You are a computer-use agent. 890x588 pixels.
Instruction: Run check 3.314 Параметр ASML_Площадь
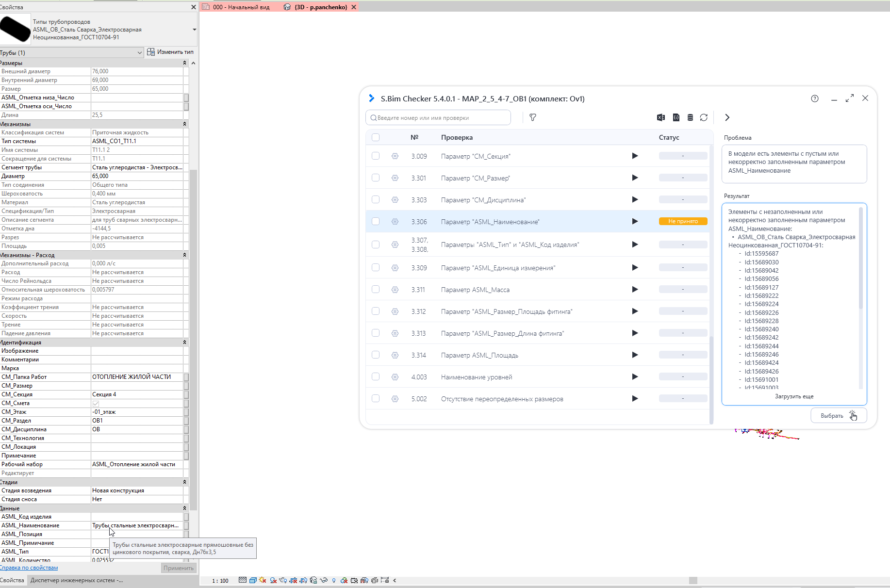click(x=635, y=355)
